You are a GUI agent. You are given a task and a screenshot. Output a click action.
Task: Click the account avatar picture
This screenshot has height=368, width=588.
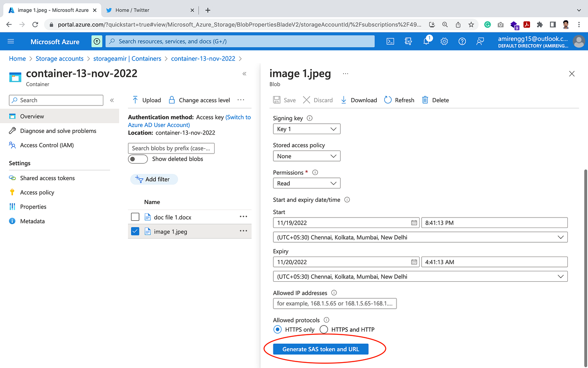(x=579, y=41)
